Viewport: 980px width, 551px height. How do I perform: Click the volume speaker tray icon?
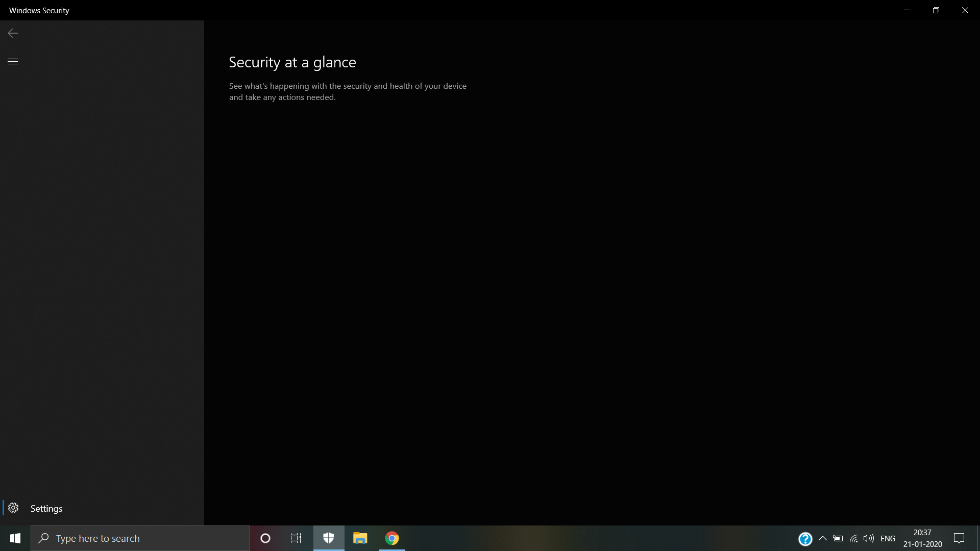(x=869, y=538)
